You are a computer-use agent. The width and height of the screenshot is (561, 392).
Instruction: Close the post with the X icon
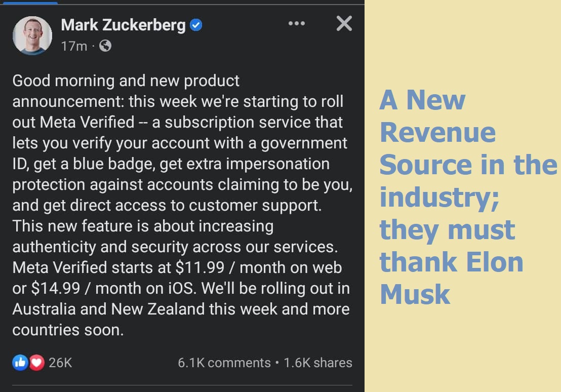click(x=344, y=23)
